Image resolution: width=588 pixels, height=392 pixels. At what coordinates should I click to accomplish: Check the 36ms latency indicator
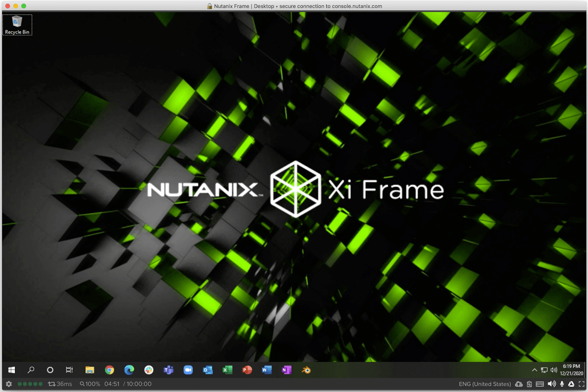click(60, 384)
